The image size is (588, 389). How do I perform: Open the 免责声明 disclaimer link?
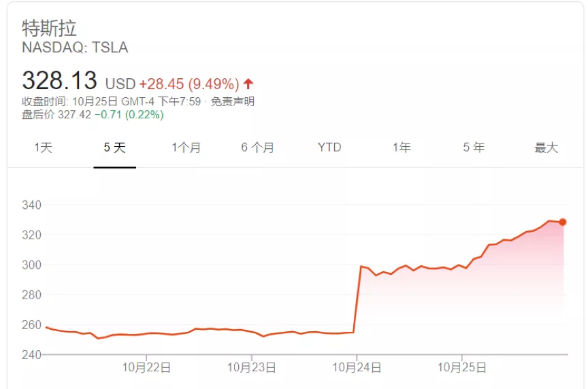point(232,102)
